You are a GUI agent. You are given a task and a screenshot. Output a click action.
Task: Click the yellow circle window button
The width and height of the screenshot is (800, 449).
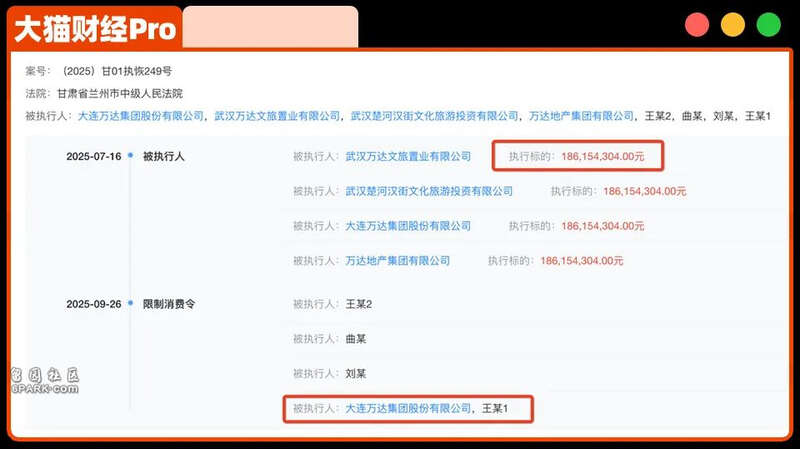[x=733, y=25]
